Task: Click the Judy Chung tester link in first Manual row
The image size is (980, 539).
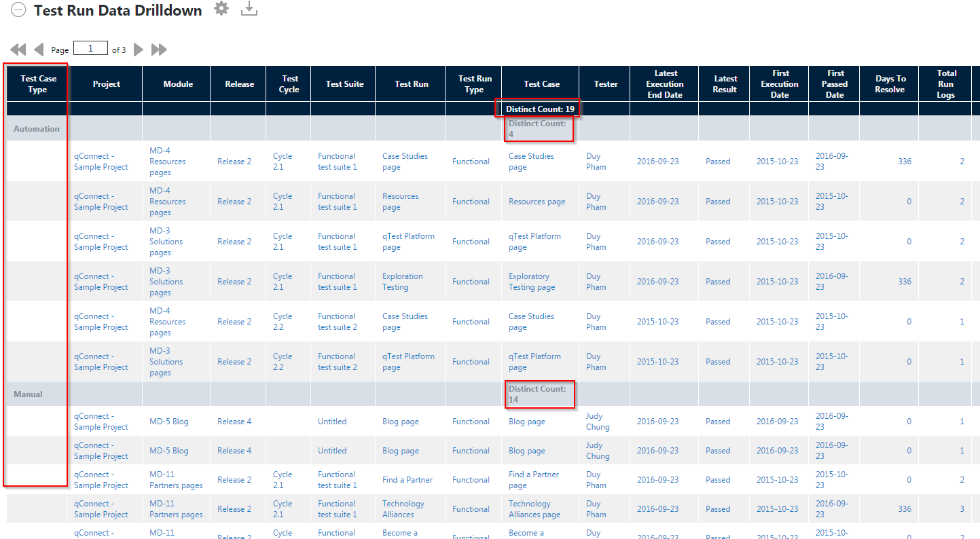Action: 597,422
